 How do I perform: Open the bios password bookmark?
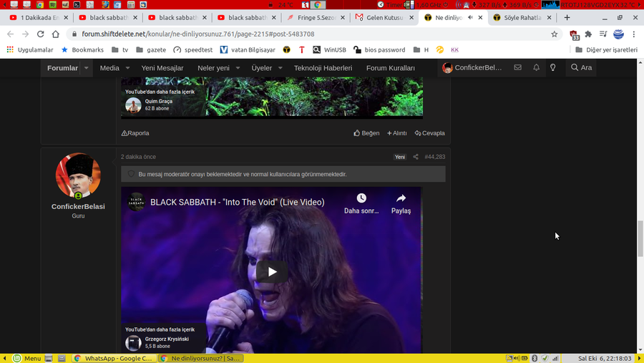pyautogui.click(x=379, y=49)
